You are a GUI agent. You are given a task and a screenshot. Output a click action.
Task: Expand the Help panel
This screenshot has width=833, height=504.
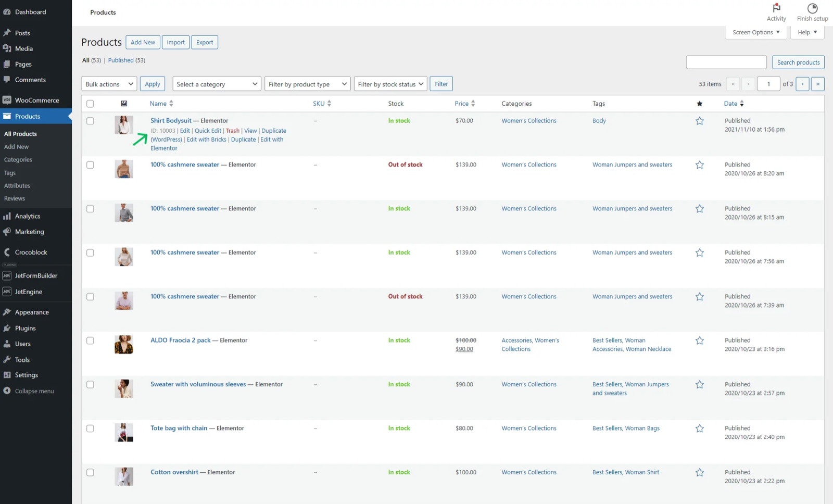[x=807, y=32]
